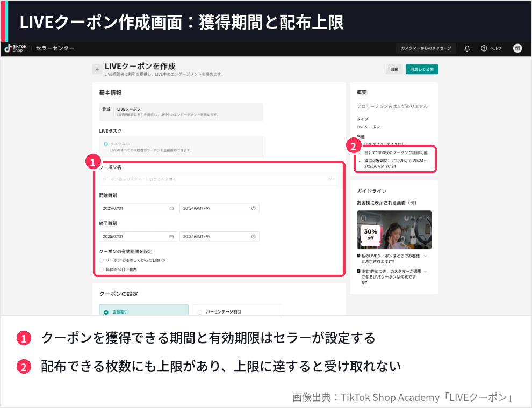This screenshot has height=408, width=532.
Task: Click the LIVEクーポン type card
Action: [x=181, y=112]
